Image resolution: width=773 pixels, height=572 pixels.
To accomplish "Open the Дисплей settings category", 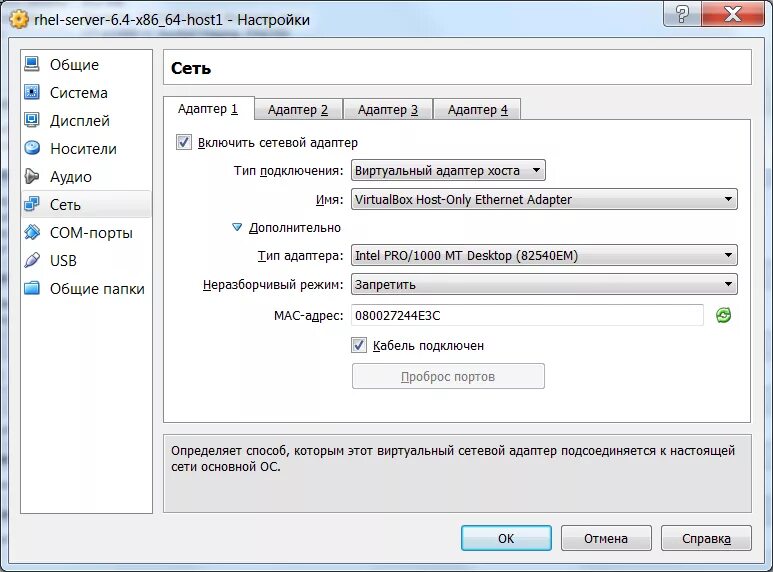I will click(86, 120).
